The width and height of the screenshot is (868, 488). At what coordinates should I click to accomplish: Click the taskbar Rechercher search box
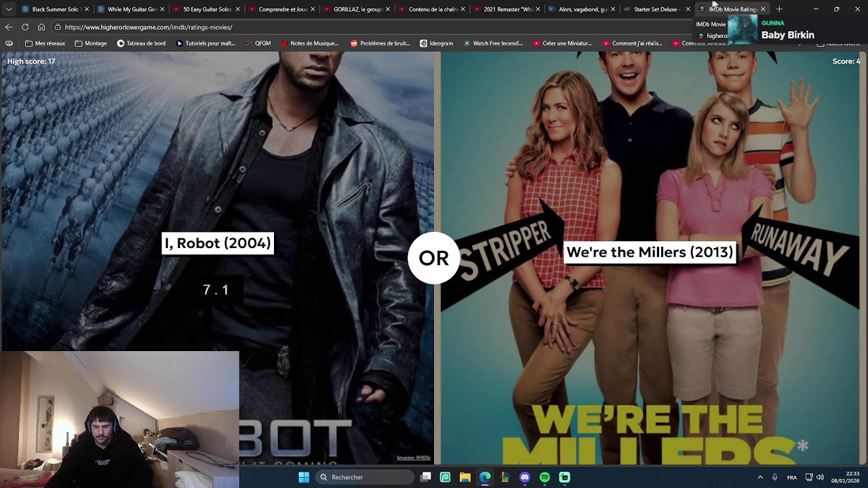point(364,477)
